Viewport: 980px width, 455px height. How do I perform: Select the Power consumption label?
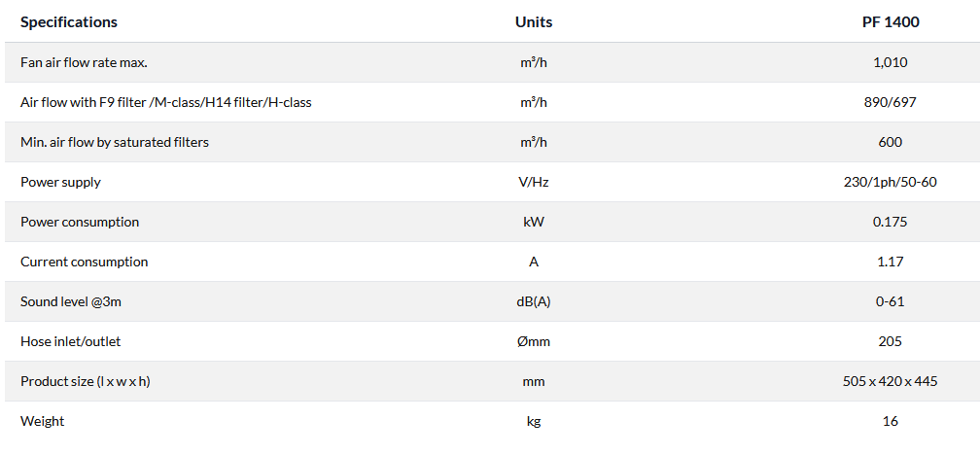coord(80,222)
